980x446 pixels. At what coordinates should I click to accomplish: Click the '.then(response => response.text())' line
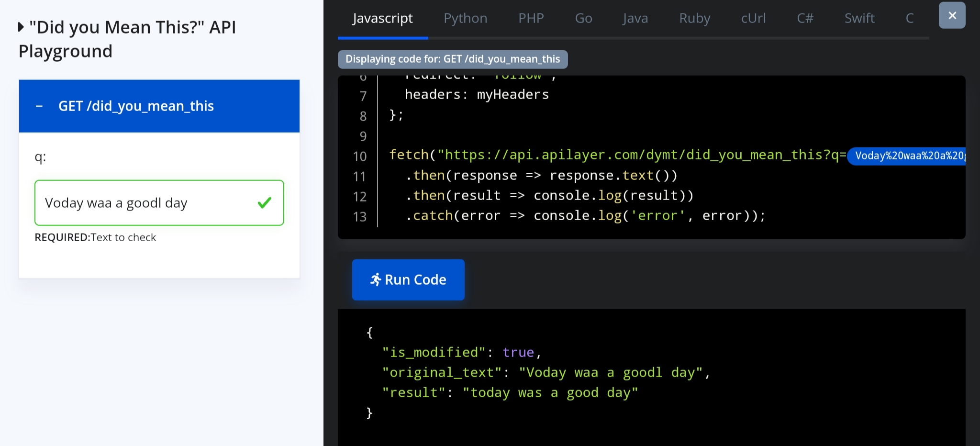click(541, 176)
